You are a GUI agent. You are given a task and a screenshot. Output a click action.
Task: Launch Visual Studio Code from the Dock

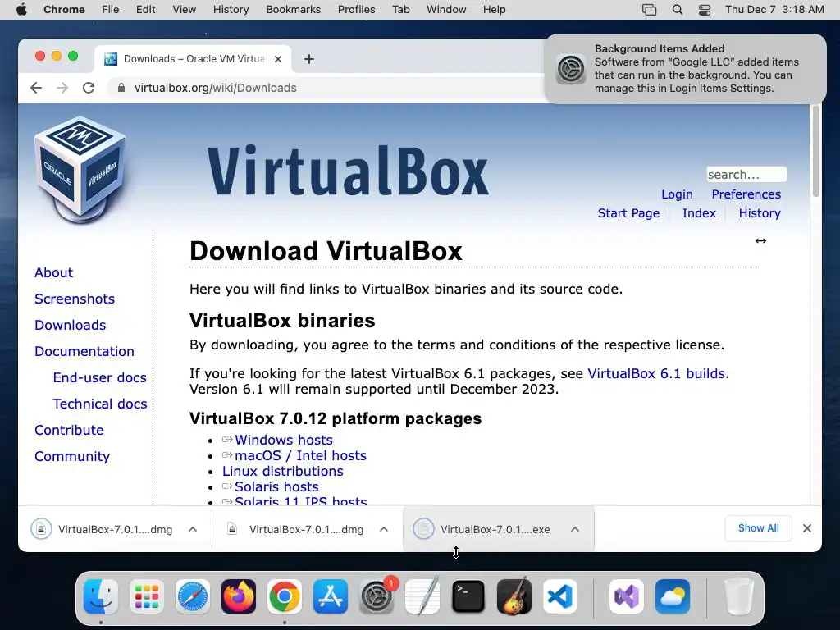click(559, 596)
